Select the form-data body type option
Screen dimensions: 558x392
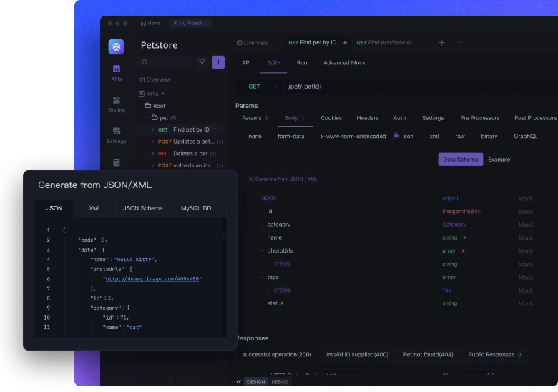(x=290, y=136)
